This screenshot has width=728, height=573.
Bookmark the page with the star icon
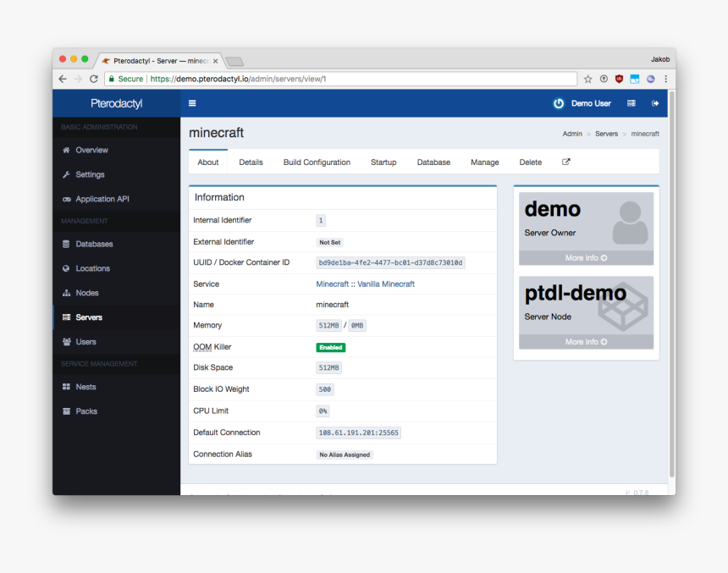(587, 79)
